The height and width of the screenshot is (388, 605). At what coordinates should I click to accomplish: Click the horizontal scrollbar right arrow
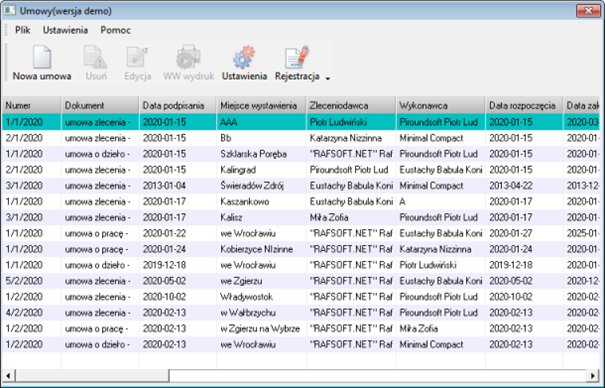[x=593, y=375]
